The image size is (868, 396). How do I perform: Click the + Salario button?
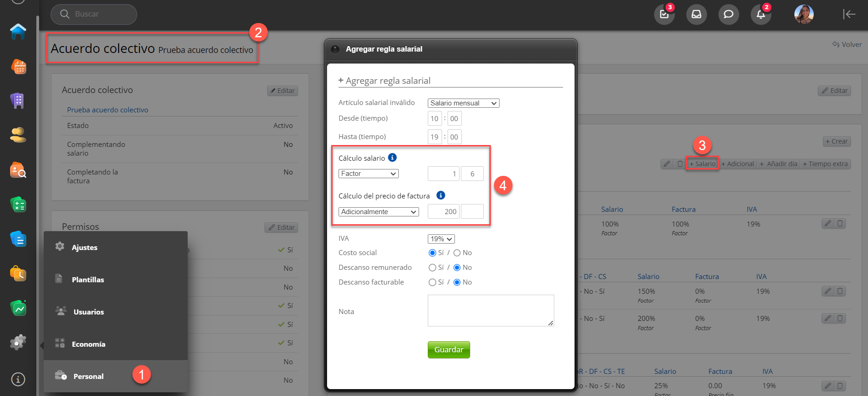(x=702, y=164)
